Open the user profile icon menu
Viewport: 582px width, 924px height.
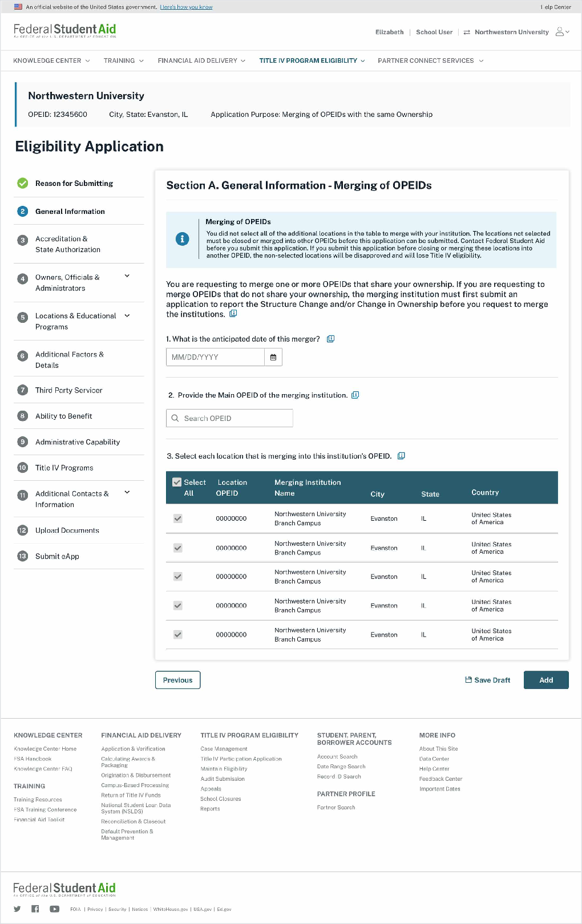click(562, 32)
